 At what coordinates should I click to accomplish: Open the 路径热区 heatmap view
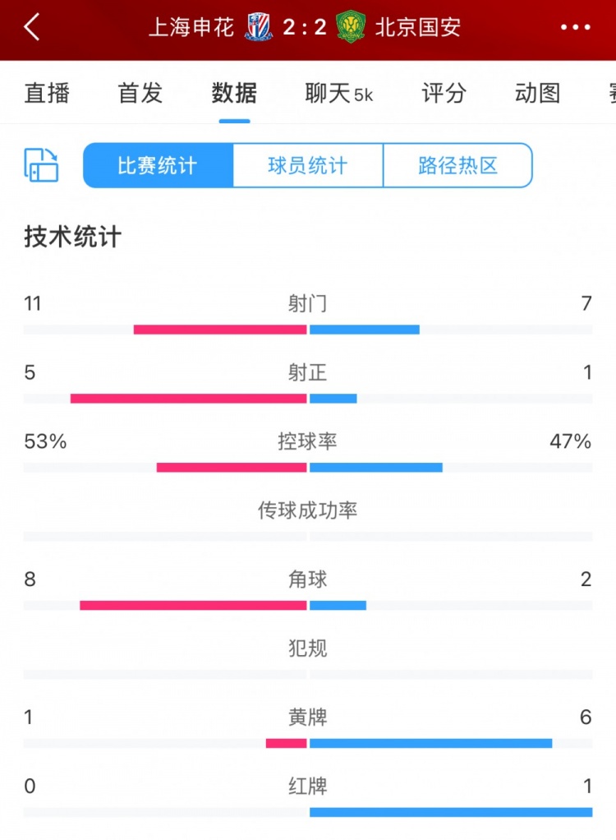(457, 165)
